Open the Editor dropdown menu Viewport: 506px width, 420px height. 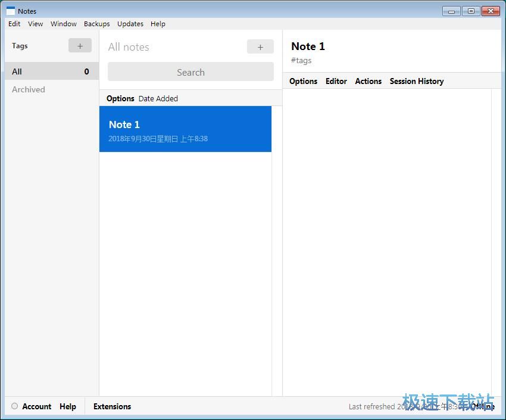[x=336, y=81]
